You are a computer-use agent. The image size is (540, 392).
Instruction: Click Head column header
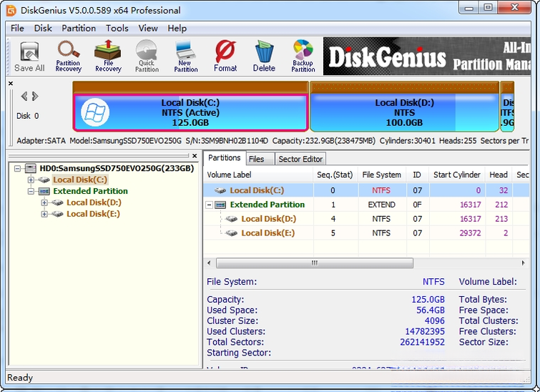pyautogui.click(x=499, y=175)
